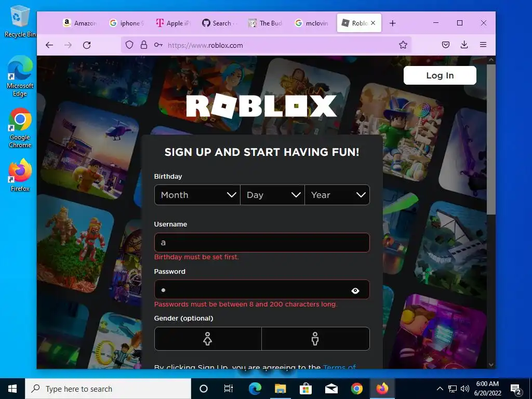
Task: Minimize the Firefox window
Action: pos(436,23)
